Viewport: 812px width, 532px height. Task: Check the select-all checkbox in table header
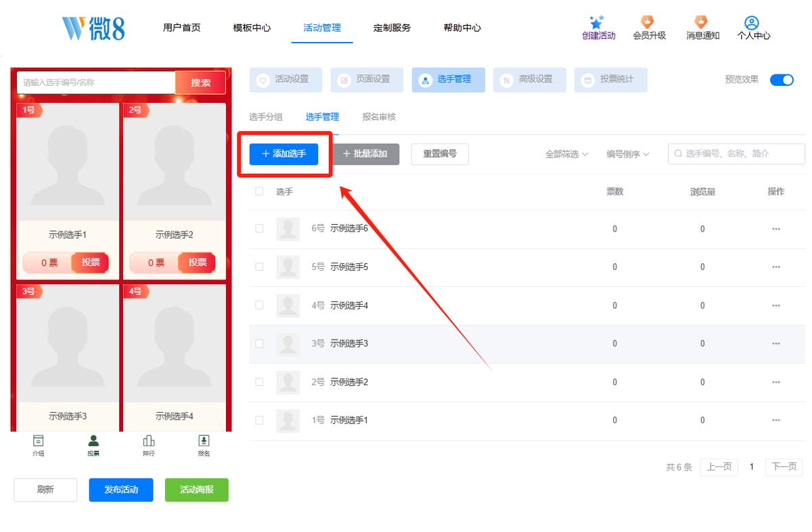(x=259, y=191)
